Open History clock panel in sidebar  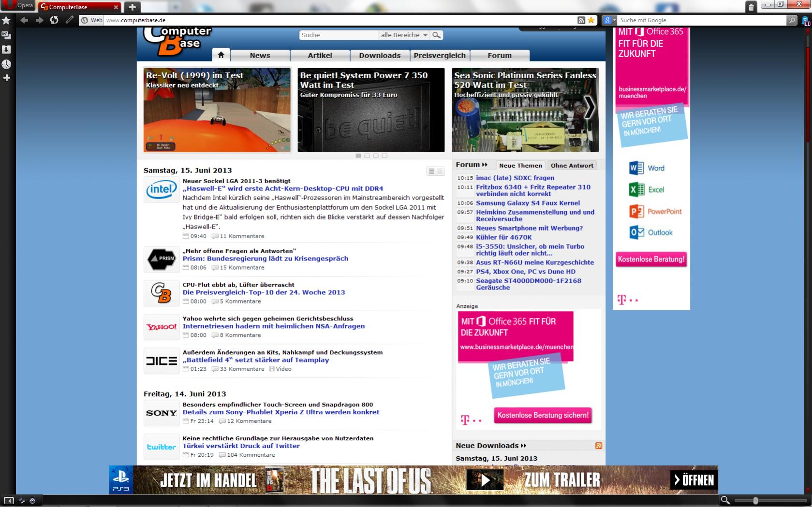tap(6, 64)
